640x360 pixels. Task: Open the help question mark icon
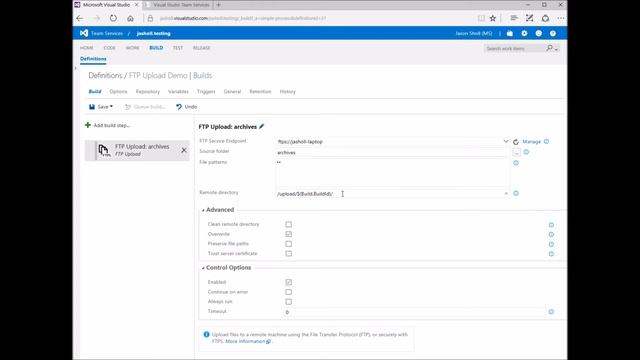coord(553,33)
